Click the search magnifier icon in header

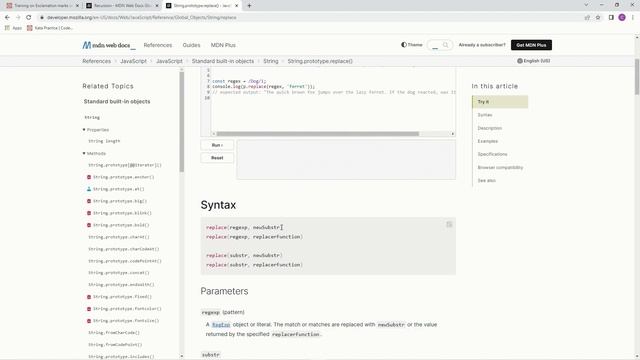coord(446,45)
